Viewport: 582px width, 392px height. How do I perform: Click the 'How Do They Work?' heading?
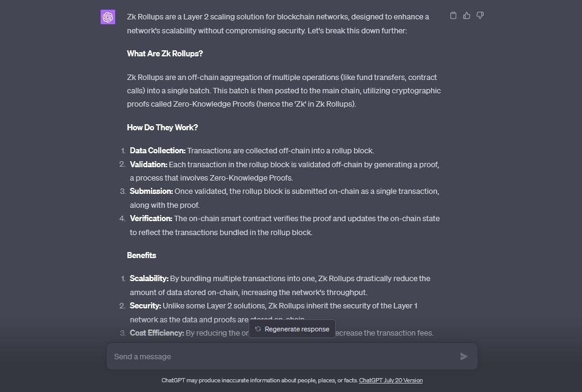click(162, 127)
